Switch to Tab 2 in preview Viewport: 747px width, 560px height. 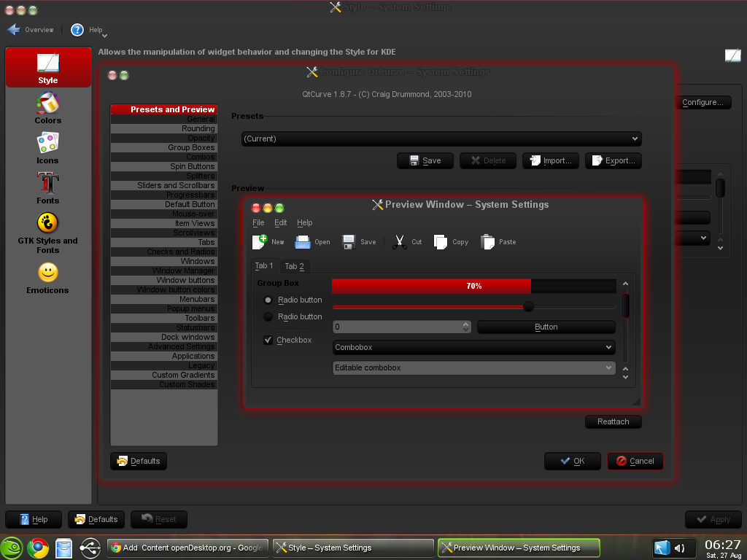(295, 267)
